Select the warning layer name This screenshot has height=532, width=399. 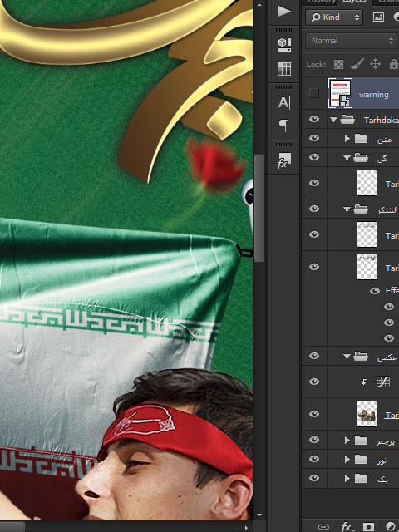point(373,94)
